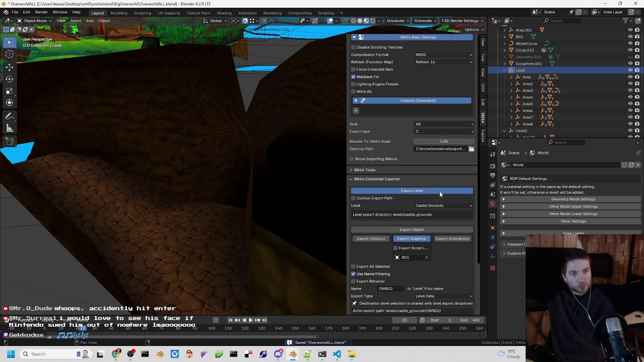Click the Export Collision button

coord(371,239)
